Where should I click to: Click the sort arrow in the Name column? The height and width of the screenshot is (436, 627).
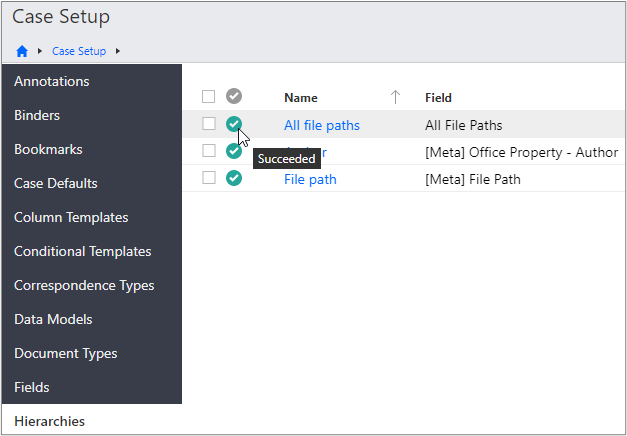[x=395, y=97]
